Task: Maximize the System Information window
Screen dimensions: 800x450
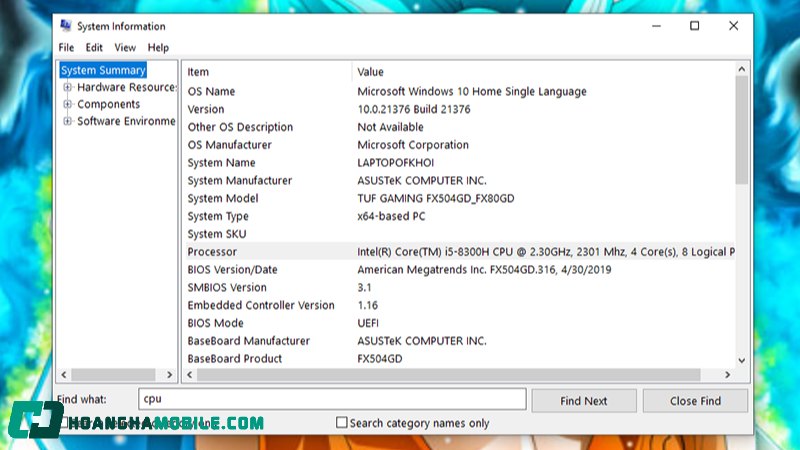Action: (694, 26)
